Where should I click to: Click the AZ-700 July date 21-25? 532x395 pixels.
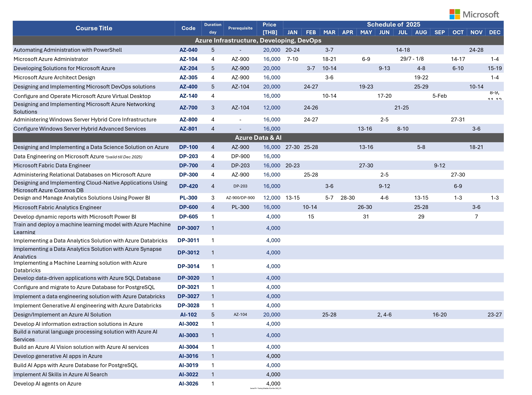coord(402,108)
